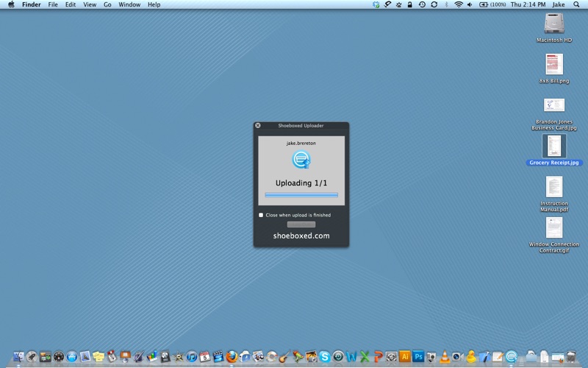Close the Shoeboxed Uploader window
This screenshot has height=368, width=588.
point(258,125)
